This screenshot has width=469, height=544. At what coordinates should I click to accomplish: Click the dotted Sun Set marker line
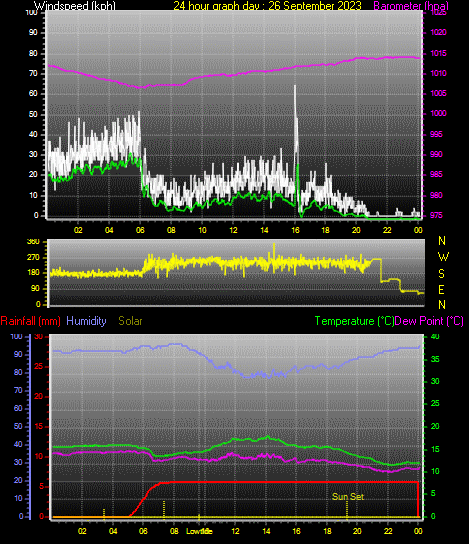[x=347, y=510]
